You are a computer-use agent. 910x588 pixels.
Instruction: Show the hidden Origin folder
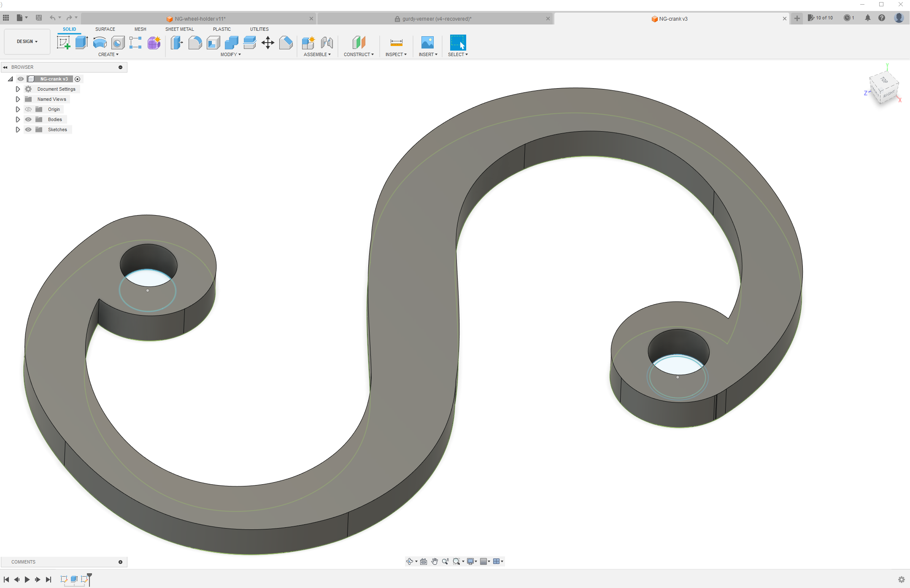(x=28, y=109)
